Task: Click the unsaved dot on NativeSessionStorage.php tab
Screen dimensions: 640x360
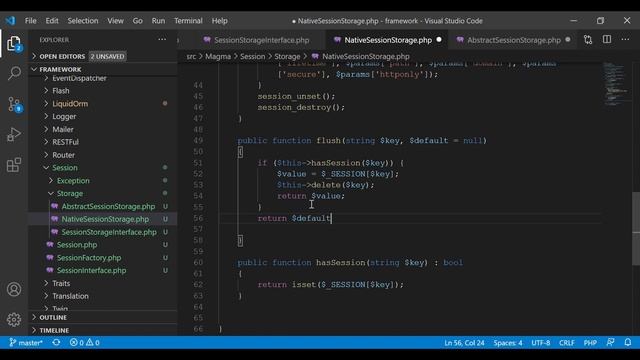Action: tap(439, 40)
